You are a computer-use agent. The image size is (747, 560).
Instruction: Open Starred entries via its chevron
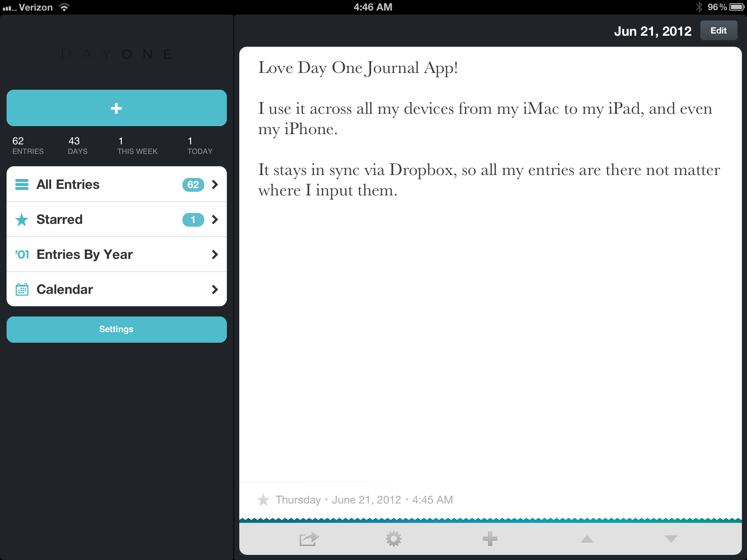[x=214, y=219]
